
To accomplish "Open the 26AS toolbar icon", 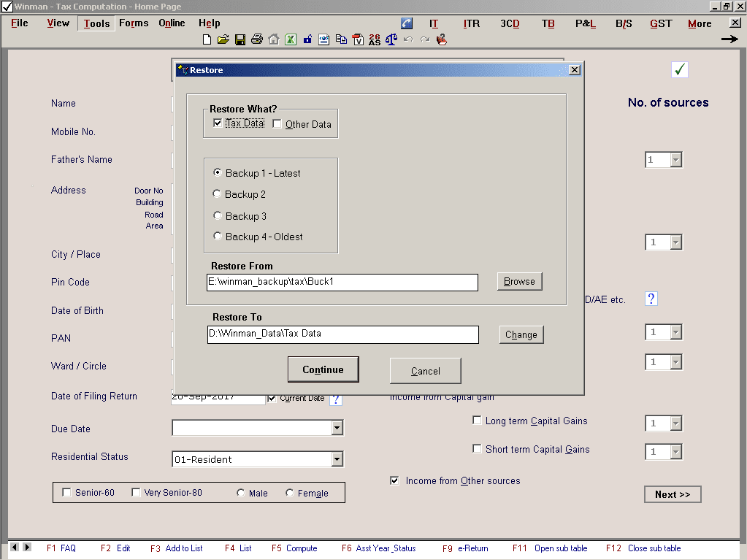I will coord(375,39).
